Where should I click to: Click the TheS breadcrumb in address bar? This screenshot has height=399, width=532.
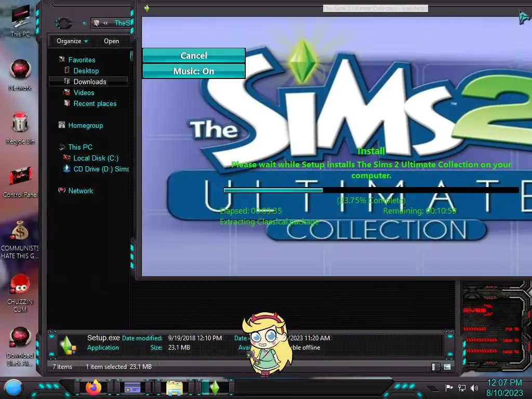[122, 23]
